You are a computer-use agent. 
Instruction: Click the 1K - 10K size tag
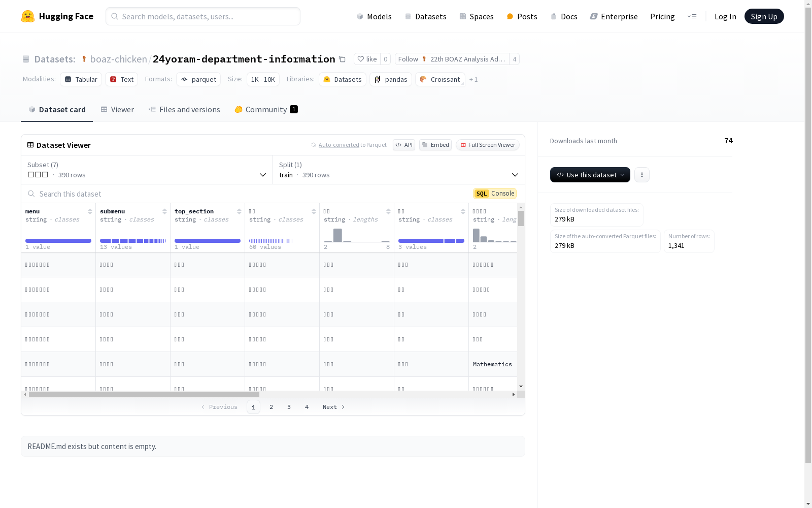pyautogui.click(x=263, y=79)
